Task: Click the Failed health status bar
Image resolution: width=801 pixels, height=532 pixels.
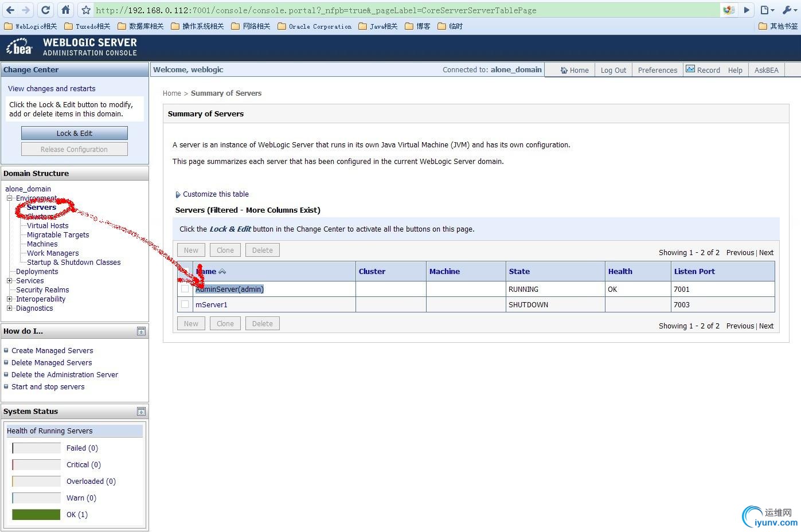Action: coord(36,448)
